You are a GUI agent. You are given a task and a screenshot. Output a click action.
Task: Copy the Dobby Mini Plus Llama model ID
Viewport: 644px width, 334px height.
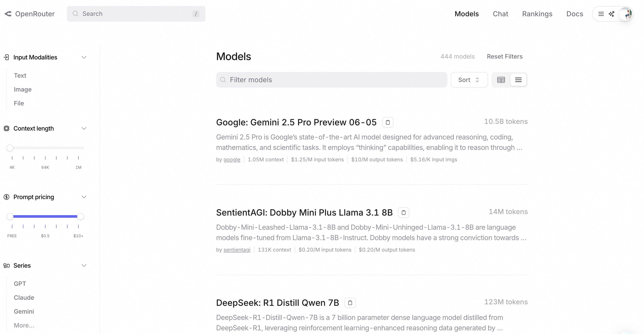click(403, 213)
